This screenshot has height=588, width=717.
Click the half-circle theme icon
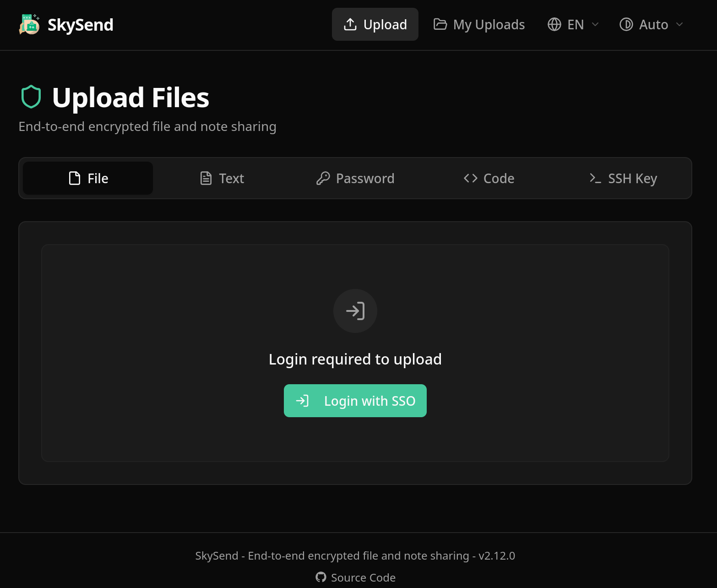pyautogui.click(x=626, y=24)
